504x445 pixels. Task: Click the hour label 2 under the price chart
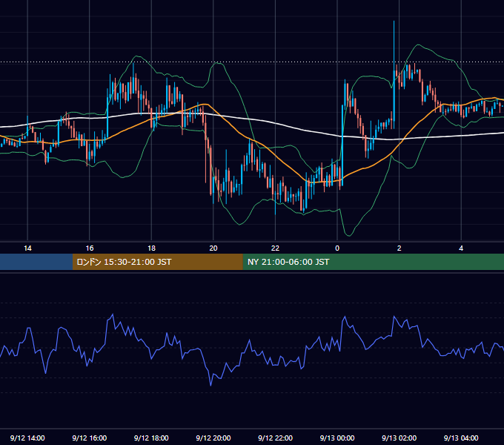(x=399, y=248)
